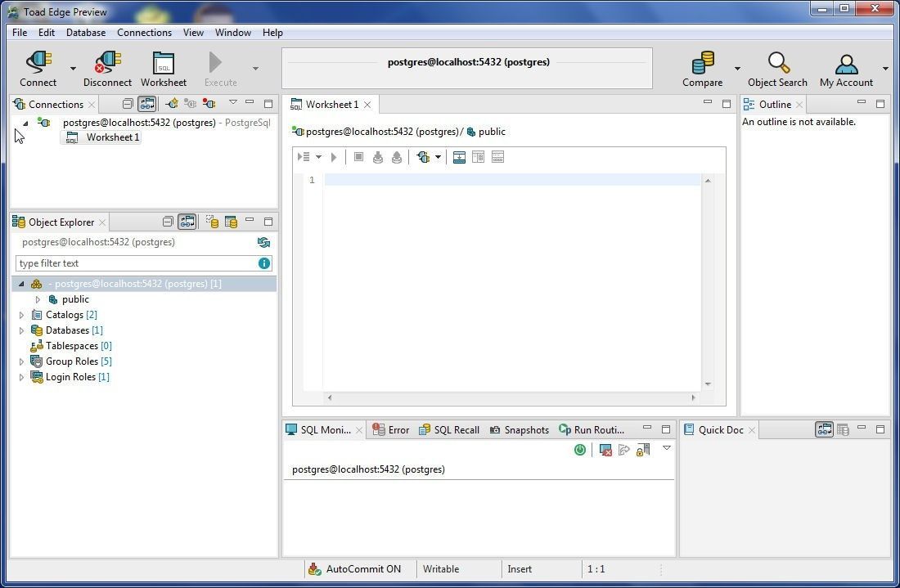
Task: Toggle AutoCommit ON in status bar
Action: [x=355, y=569]
